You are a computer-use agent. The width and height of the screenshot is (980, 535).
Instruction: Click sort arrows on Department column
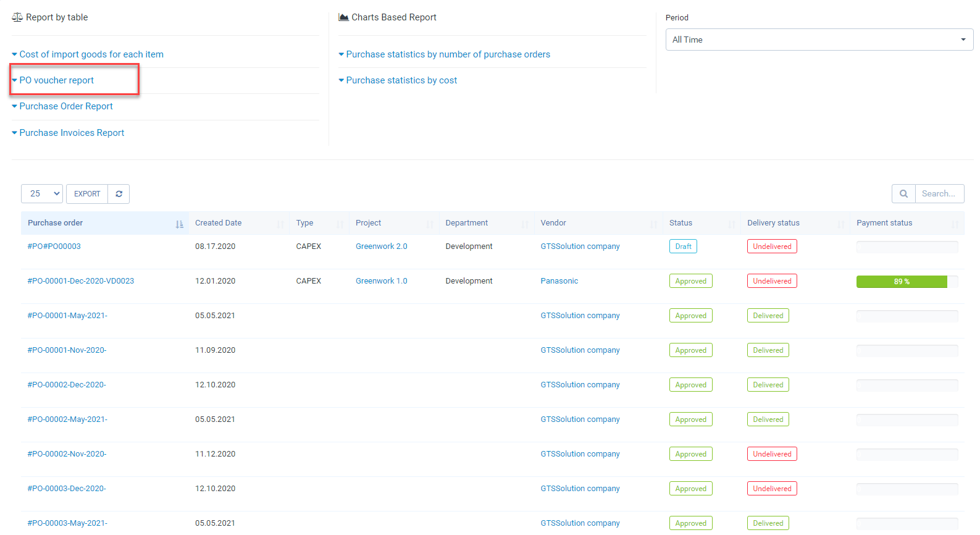click(x=524, y=224)
